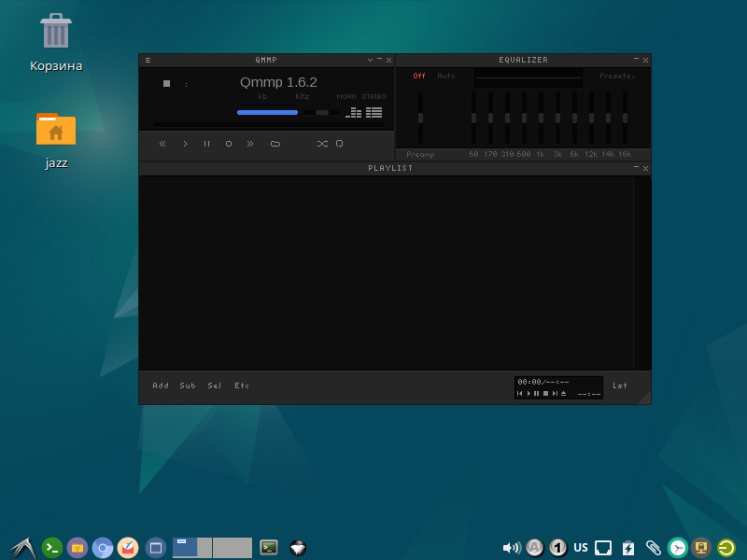Close the Equalizer window

point(645,60)
